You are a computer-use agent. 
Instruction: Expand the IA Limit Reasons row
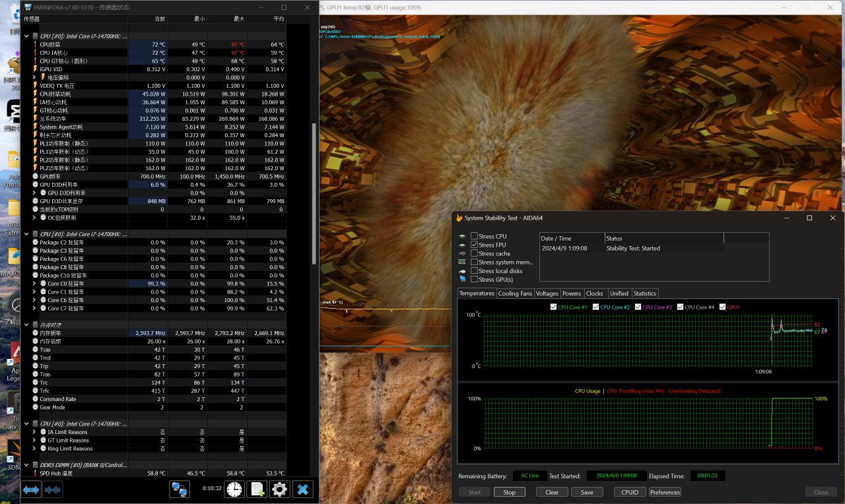34,432
